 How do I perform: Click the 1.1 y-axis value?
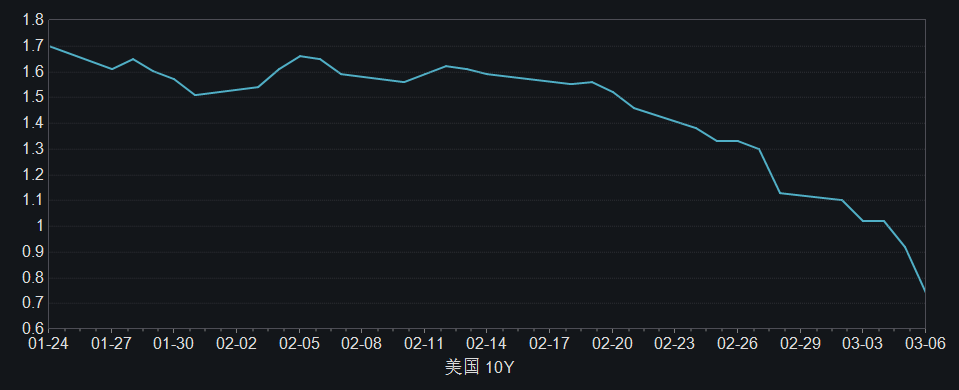pos(32,201)
